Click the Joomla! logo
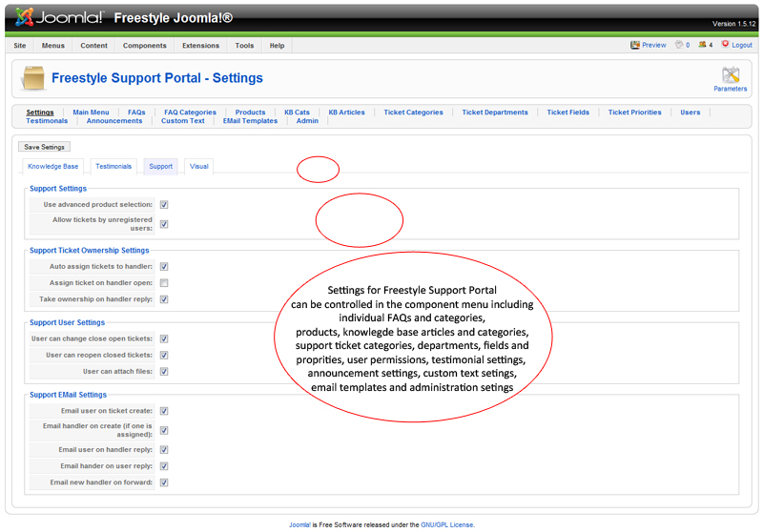 click(59, 17)
